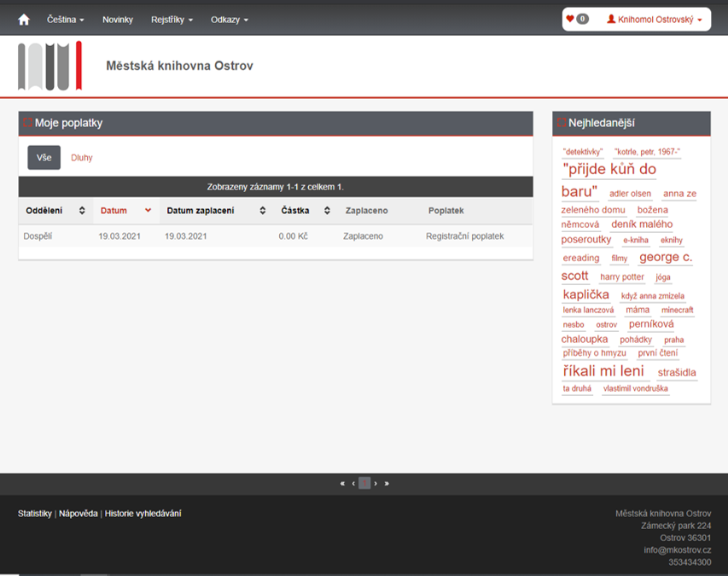The image size is (728, 576).
Task: Expand the Rejstříky menu
Action: tap(172, 20)
